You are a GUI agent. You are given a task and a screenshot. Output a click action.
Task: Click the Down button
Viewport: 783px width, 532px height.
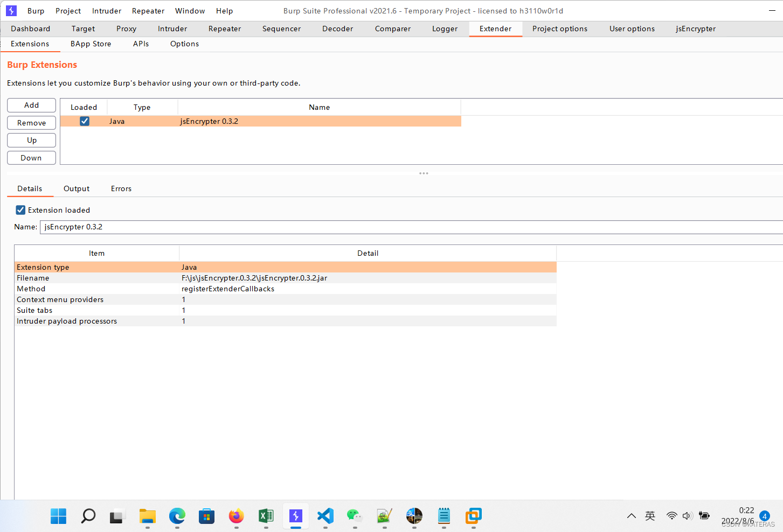coord(32,158)
